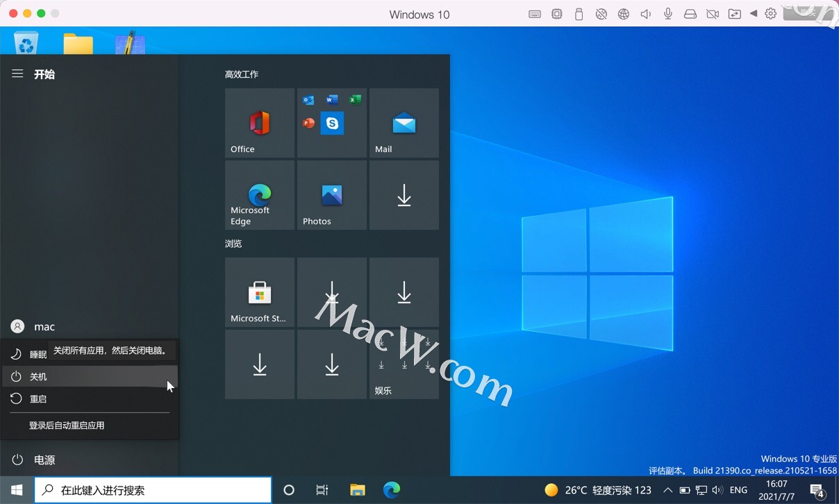The width and height of the screenshot is (839, 504).
Task: Click the Cortana circle on the taskbar
Action: point(289,490)
